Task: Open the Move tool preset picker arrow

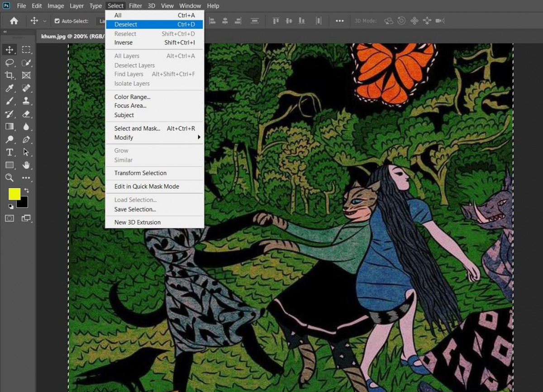Action: (44, 21)
